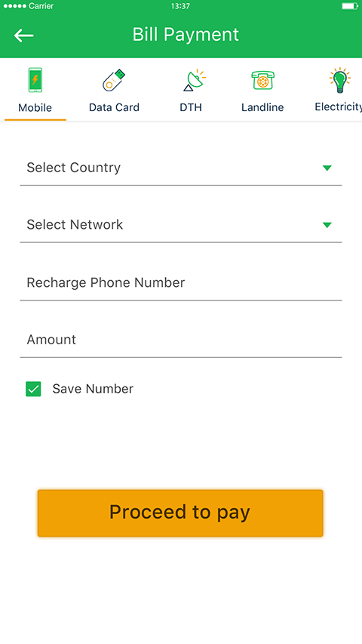Tap the battery icon in status bar
The image size is (362, 644).
pyautogui.click(x=350, y=6)
